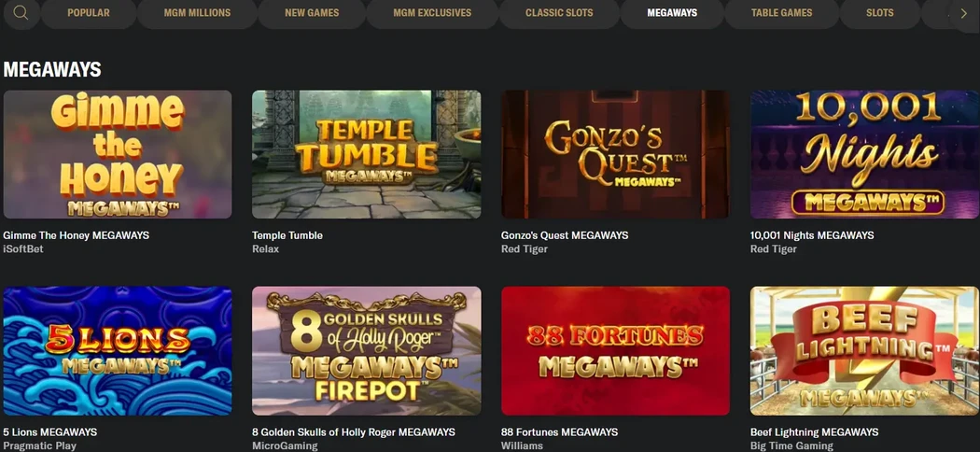Go to MGM Exclusives tab

click(x=432, y=12)
